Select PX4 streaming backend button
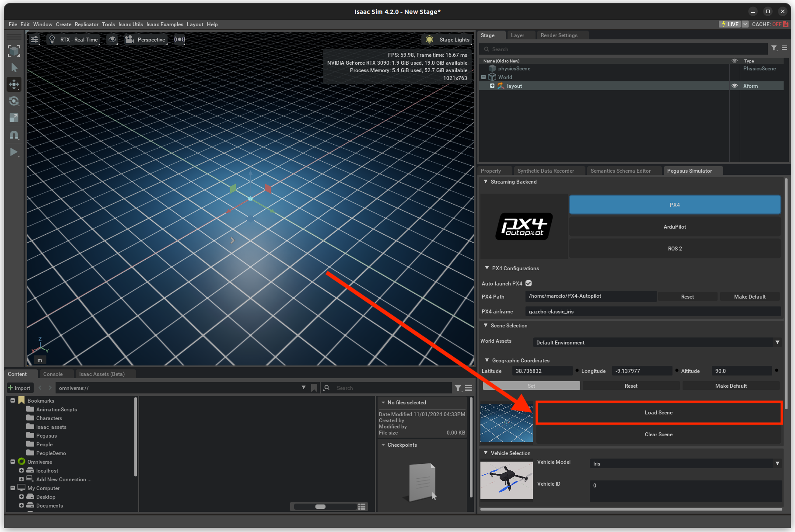The image size is (795, 532). point(675,205)
